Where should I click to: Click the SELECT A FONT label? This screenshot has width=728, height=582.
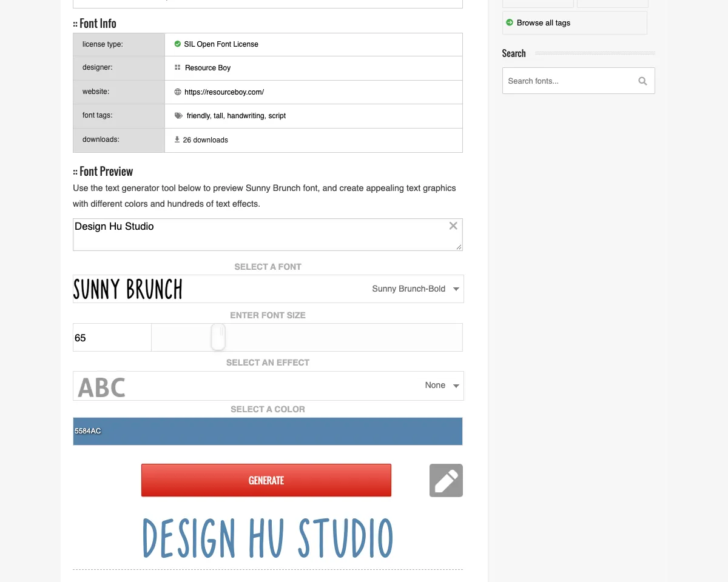coord(268,267)
